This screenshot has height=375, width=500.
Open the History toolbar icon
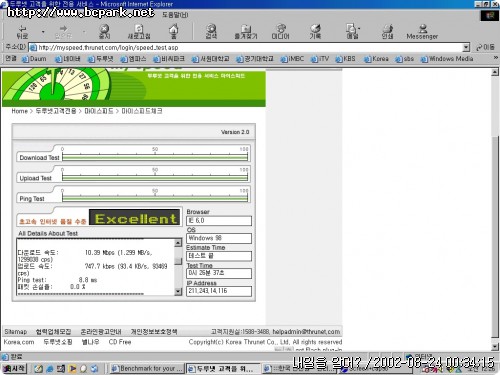[315, 32]
